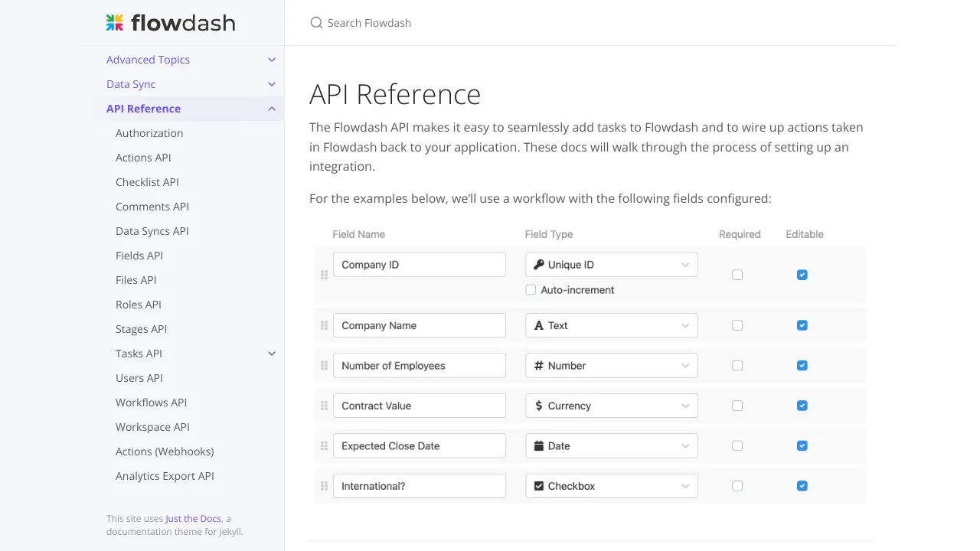Open Actions API in the sidebar
This screenshot has width=980, height=551.
pyautogui.click(x=143, y=158)
